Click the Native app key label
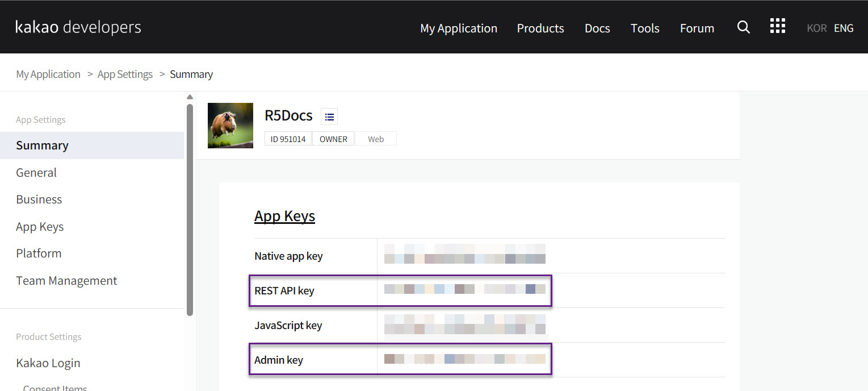This screenshot has height=391, width=868. click(x=288, y=256)
